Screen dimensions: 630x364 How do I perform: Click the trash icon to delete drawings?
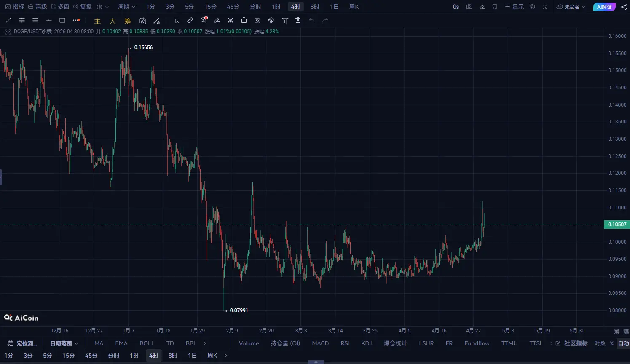point(298,20)
